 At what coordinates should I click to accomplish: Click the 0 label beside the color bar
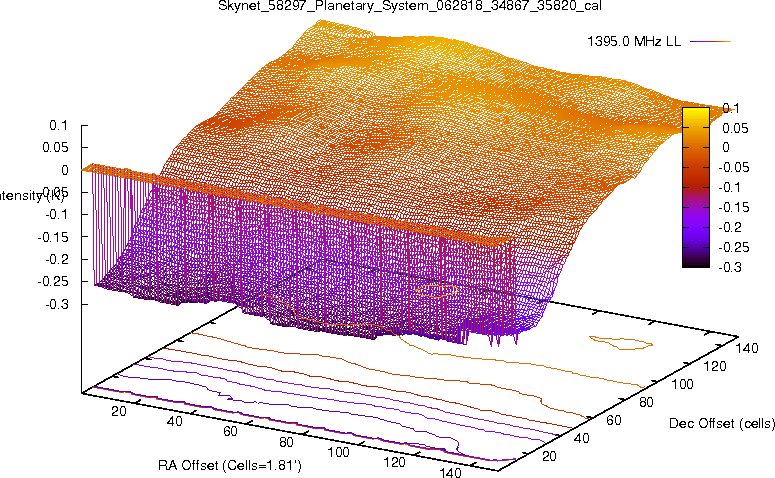(x=726, y=147)
